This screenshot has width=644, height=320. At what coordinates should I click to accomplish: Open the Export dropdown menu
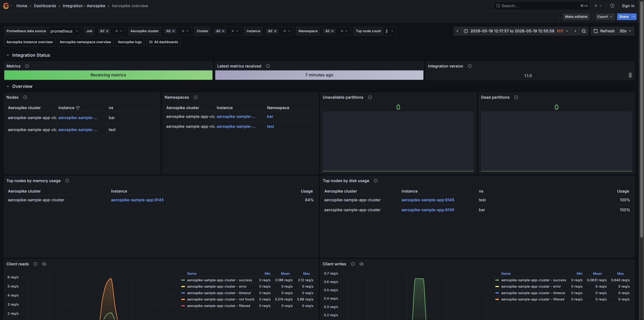tap(605, 17)
